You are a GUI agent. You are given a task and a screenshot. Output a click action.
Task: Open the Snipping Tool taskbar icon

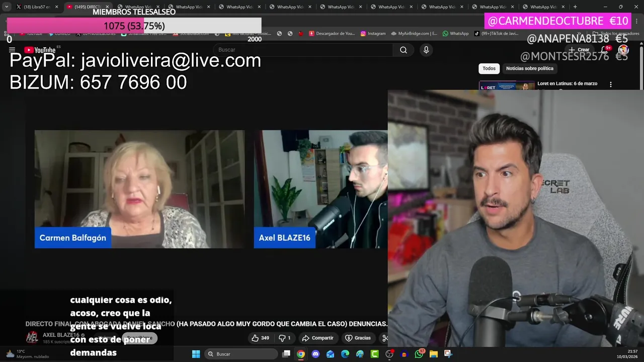[448, 354]
